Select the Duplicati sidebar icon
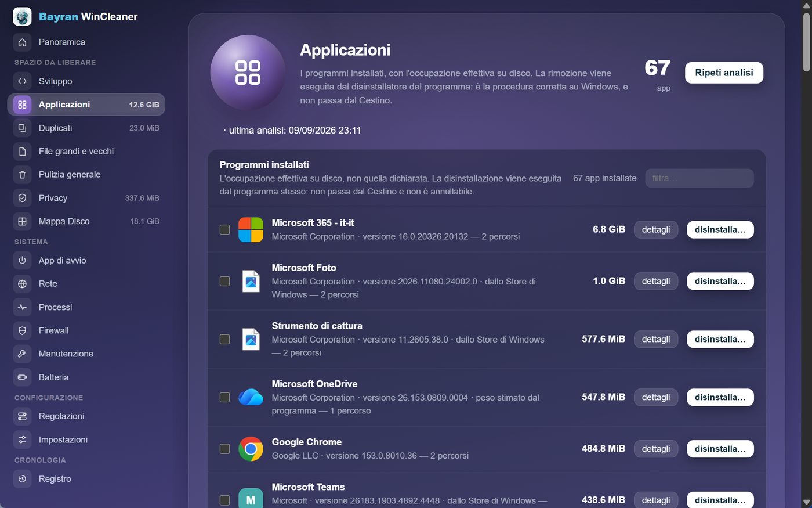This screenshot has width=812, height=508. click(22, 128)
